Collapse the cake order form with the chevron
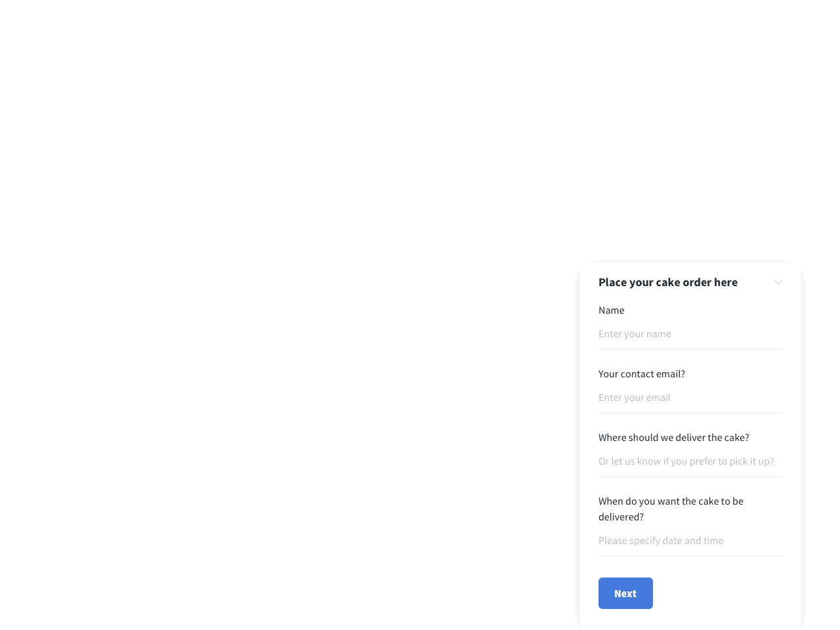Image resolution: width=840 pixels, height=630 pixels. point(778,282)
